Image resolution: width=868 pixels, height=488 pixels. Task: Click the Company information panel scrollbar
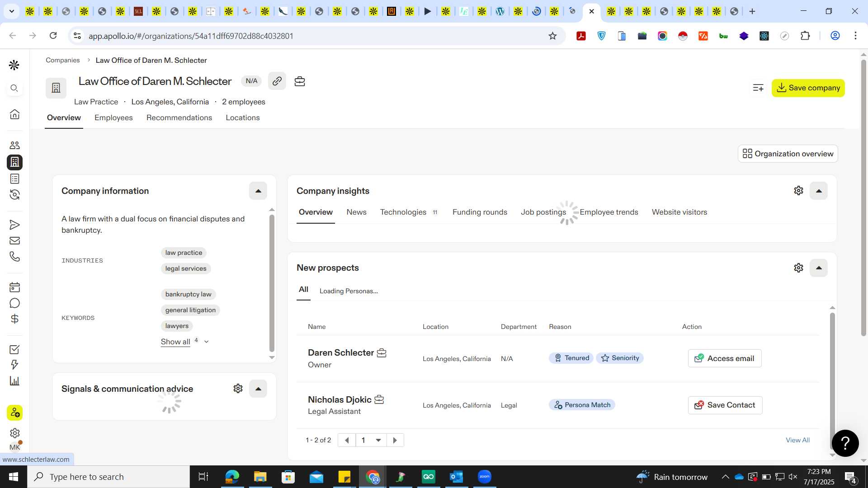[x=272, y=283]
